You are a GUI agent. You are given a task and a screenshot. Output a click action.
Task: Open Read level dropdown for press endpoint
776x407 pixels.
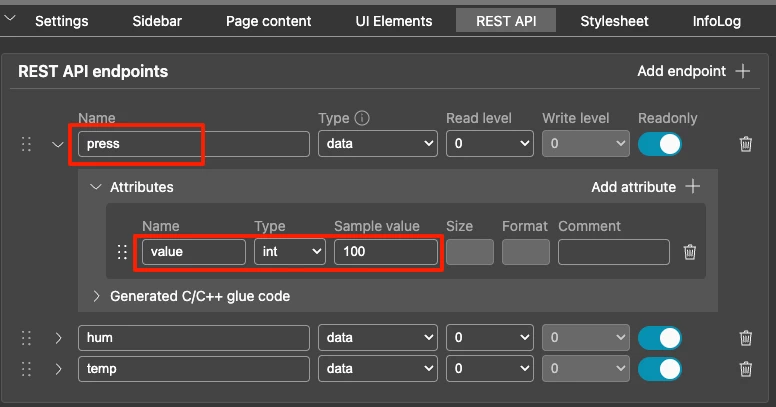(x=490, y=144)
